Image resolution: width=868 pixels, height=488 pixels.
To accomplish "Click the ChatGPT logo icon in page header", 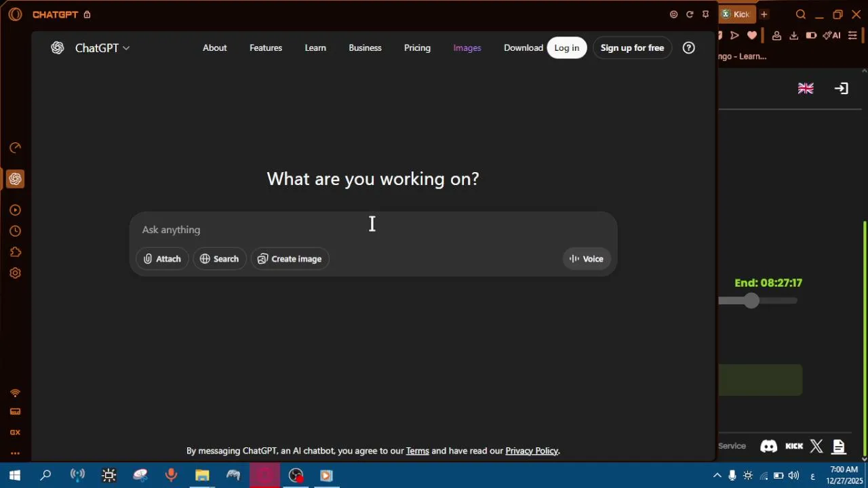I will coord(58,48).
